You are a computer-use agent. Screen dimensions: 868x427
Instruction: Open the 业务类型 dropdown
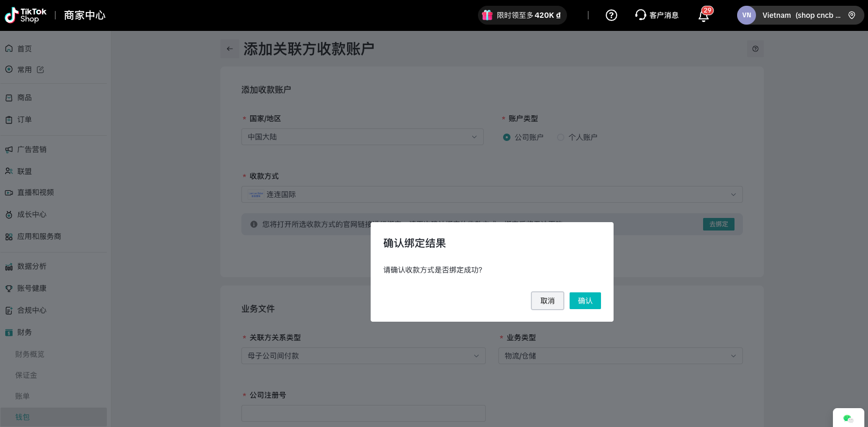(620, 356)
